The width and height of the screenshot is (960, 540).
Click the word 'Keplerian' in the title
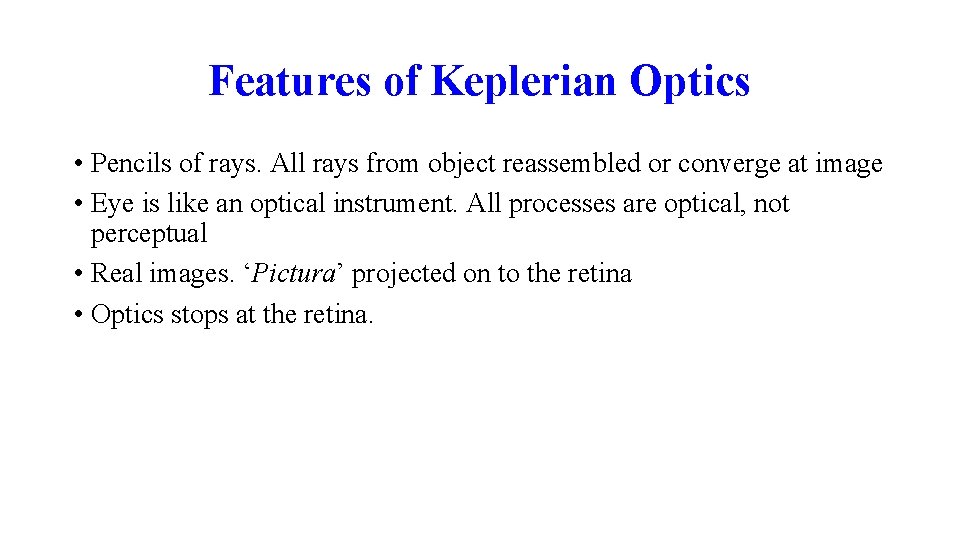(x=524, y=81)
